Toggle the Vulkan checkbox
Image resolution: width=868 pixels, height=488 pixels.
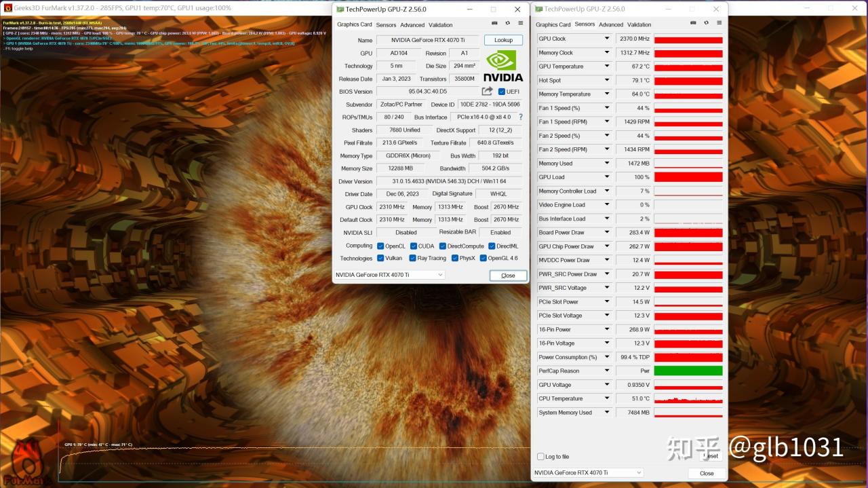[380, 258]
